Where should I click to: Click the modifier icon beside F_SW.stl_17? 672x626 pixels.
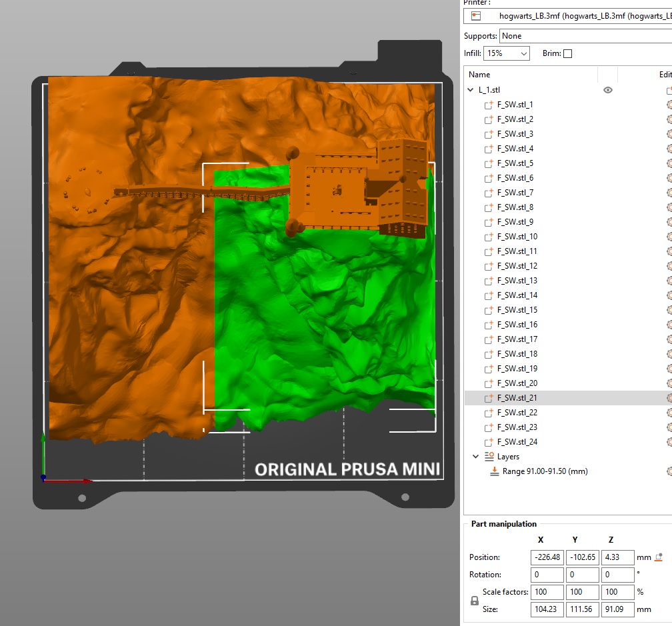click(x=489, y=339)
